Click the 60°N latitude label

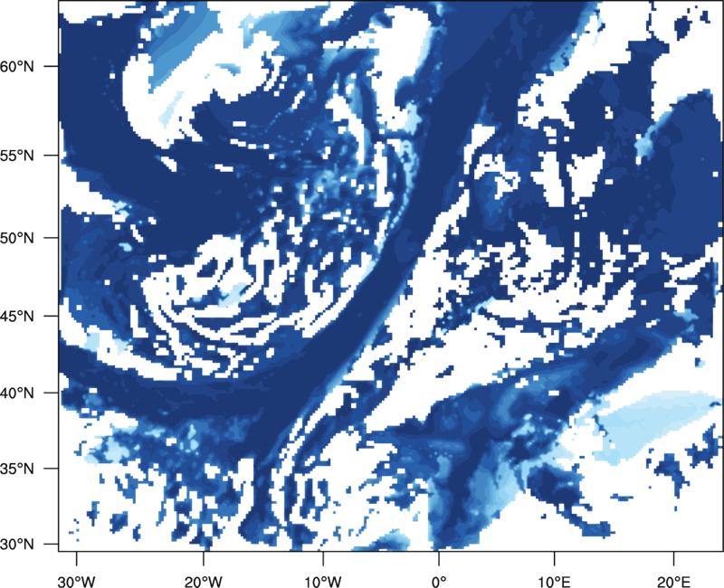pos(17,66)
